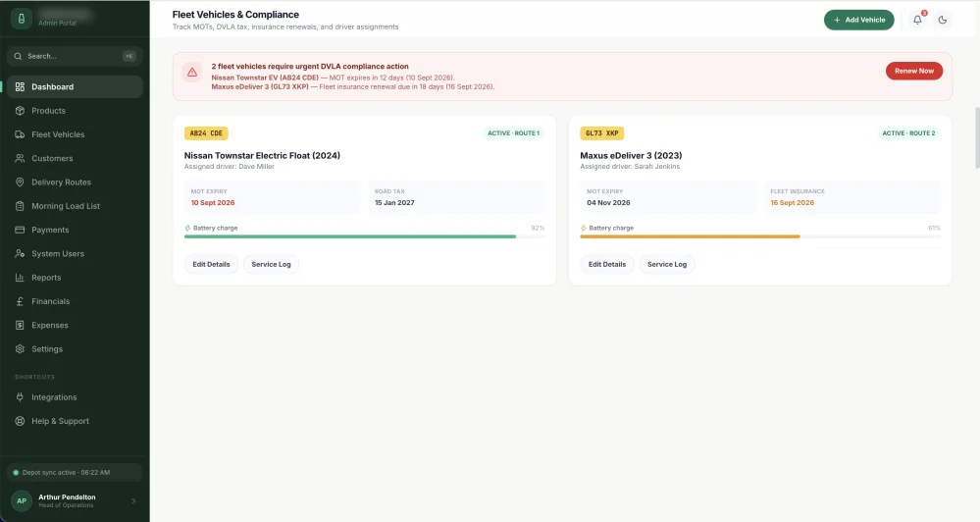Open the Reports section
The width and height of the screenshot is (980, 522).
pyautogui.click(x=75, y=277)
